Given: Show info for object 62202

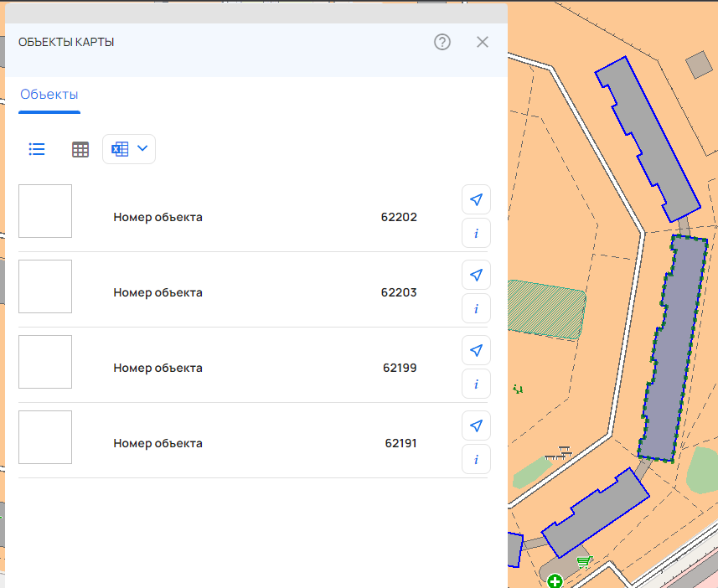Looking at the screenshot, I should pos(476,234).
